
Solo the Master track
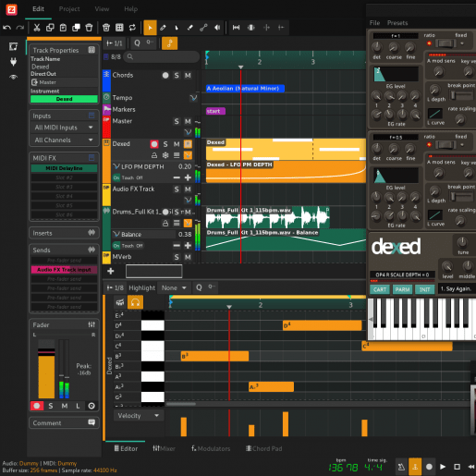pyautogui.click(x=177, y=121)
